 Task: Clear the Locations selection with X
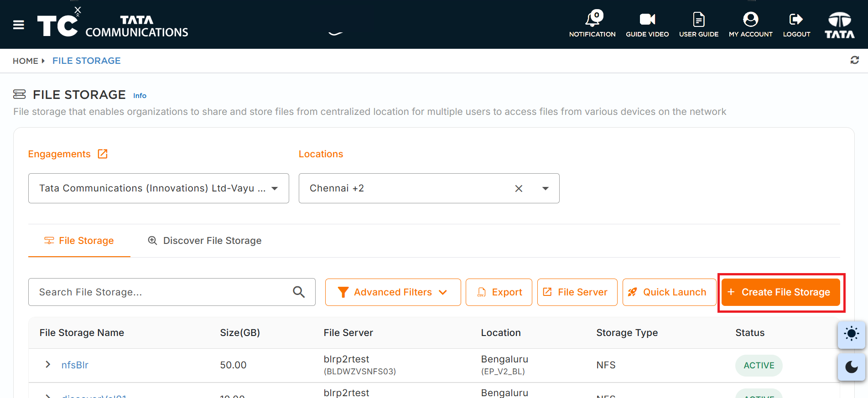coord(519,188)
